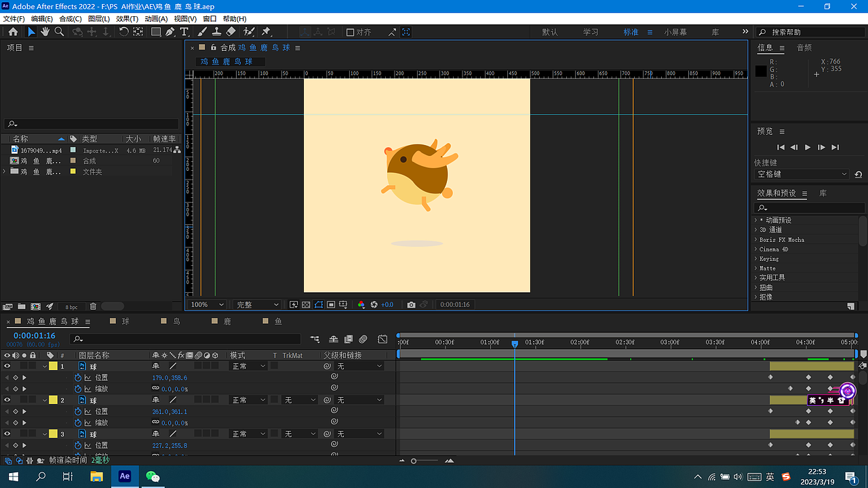Select the Brush tool
This screenshot has height=488, width=868.
[202, 32]
